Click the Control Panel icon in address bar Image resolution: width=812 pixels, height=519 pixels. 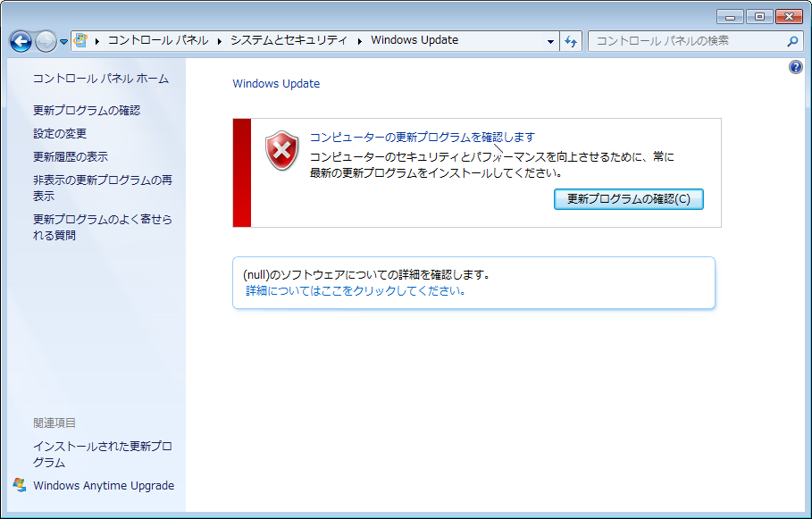80,40
